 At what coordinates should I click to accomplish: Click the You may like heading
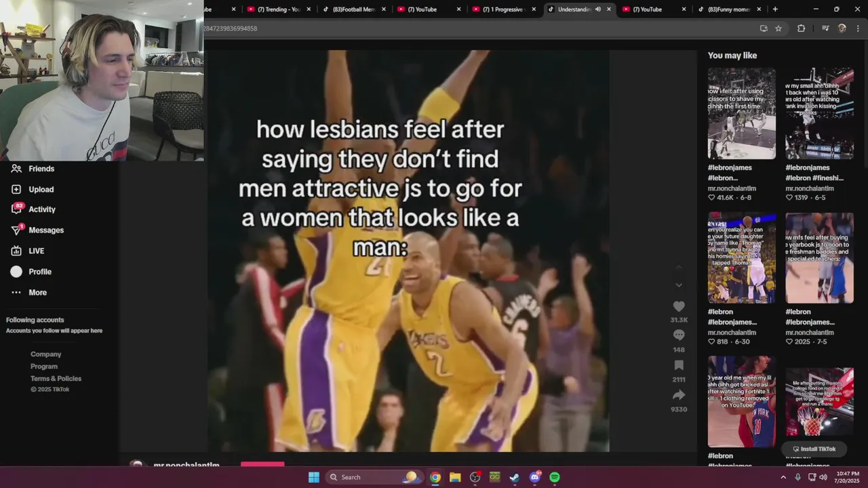click(x=732, y=56)
